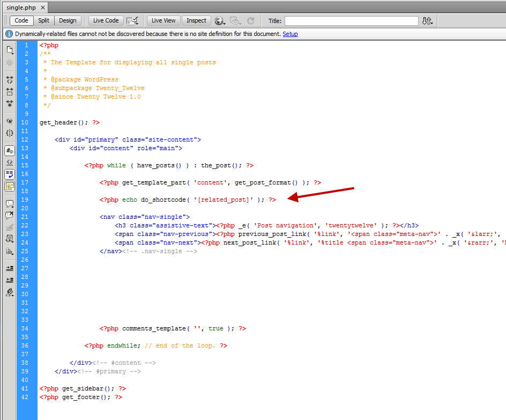The width and height of the screenshot is (506, 420).
Task: Click the Balance Braces icon
Action: (x=10, y=133)
